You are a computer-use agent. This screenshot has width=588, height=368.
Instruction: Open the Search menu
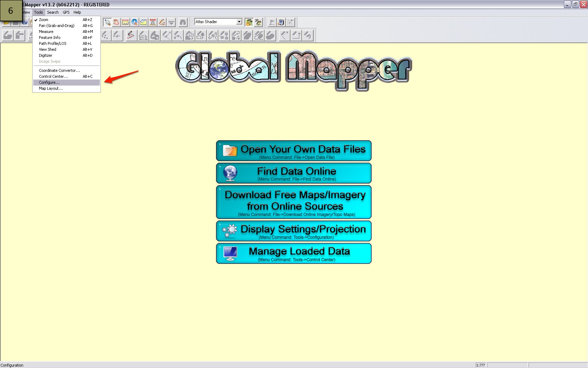click(53, 12)
